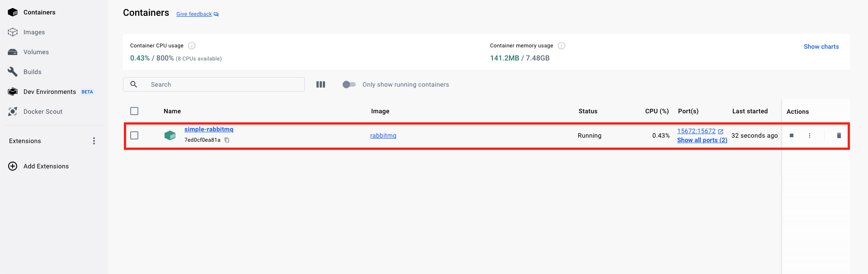Image resolution: width=868 pixels, height=274 pixels.
Task: Open more actions menu for simple-rabbitmq
Action: click(x=810, y=135)
